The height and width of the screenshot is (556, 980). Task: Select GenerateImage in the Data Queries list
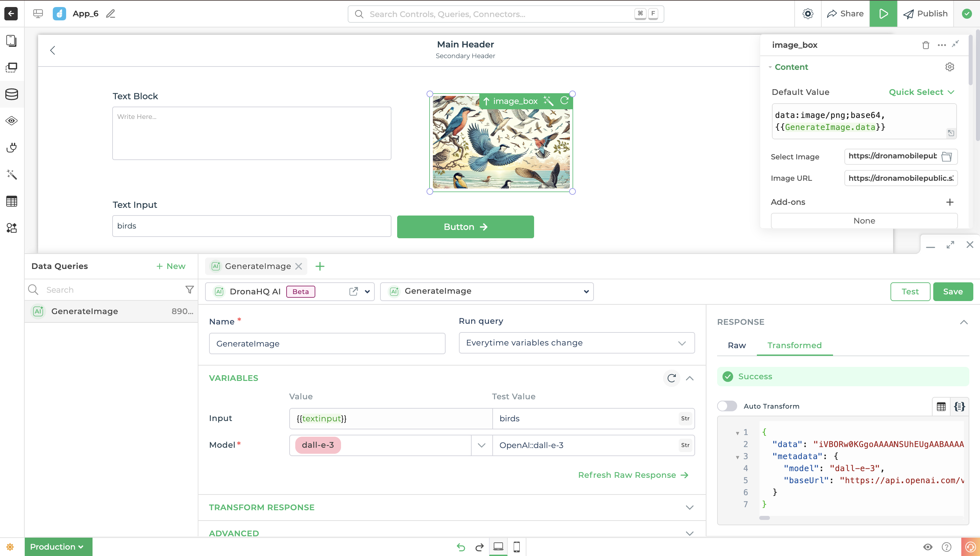(x=111, y=311)
